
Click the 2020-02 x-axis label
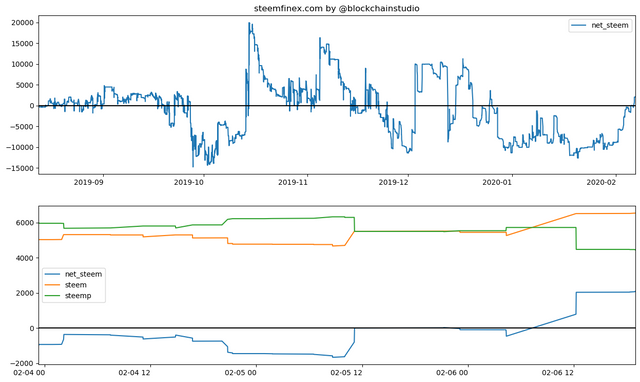click(x=601, y=182)
